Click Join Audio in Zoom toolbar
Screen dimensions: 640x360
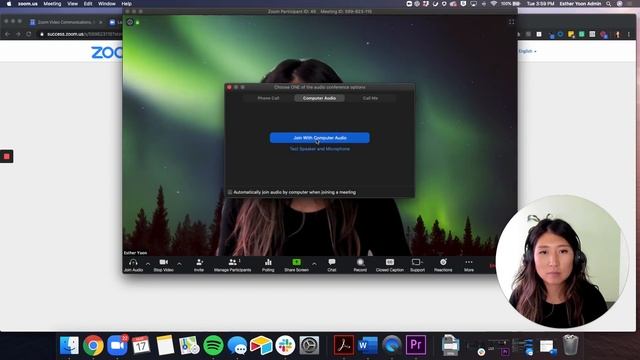133,265
